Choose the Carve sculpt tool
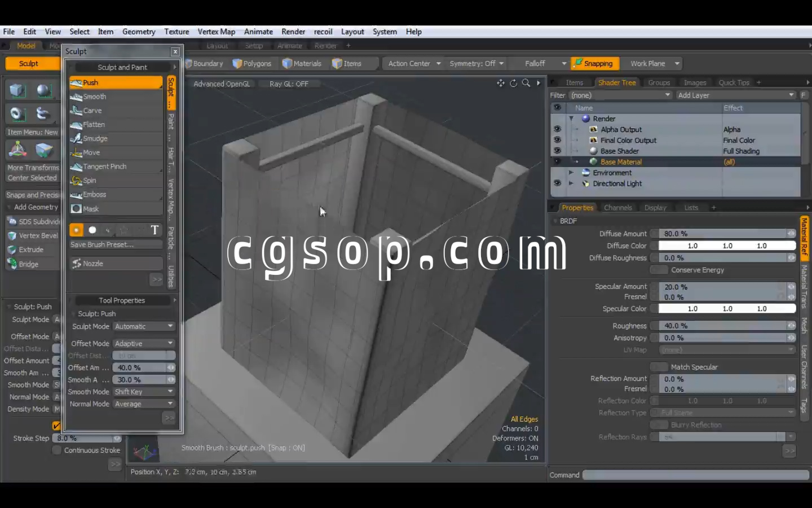This screenshot has width=812, height=508. 116,111
